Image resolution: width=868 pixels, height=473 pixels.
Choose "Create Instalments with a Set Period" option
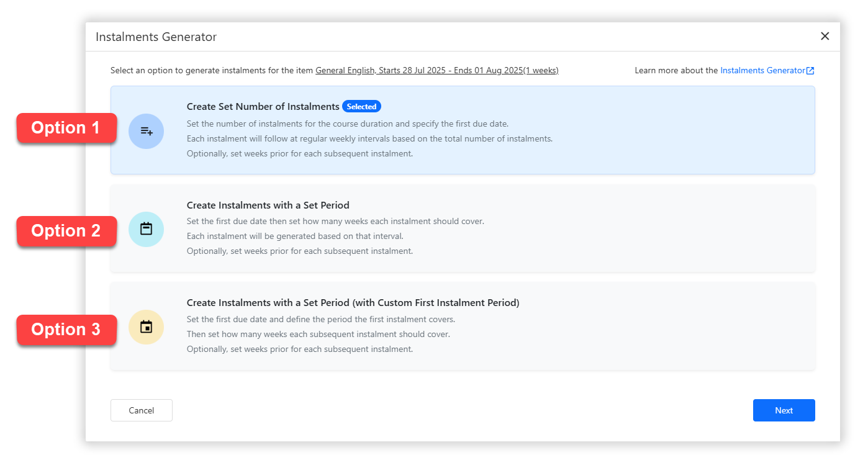268,205
